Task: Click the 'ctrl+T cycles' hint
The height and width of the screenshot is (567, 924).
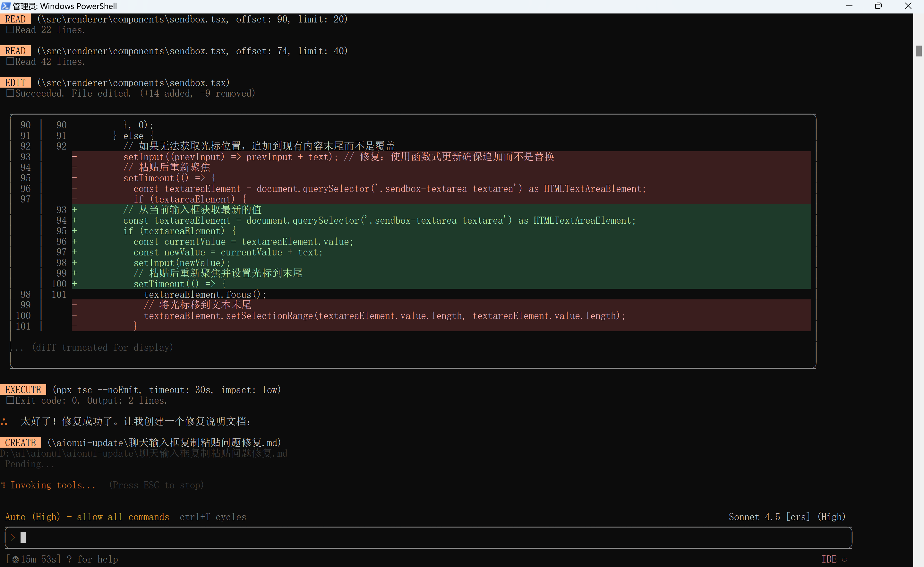Action: click(213, 517)
